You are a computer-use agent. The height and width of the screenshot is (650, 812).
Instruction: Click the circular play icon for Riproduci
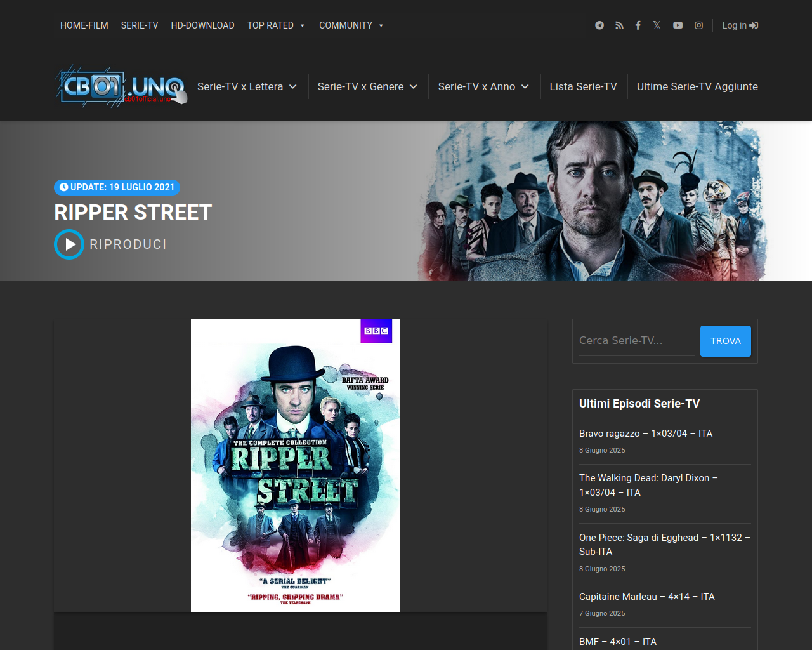(69, 244)
